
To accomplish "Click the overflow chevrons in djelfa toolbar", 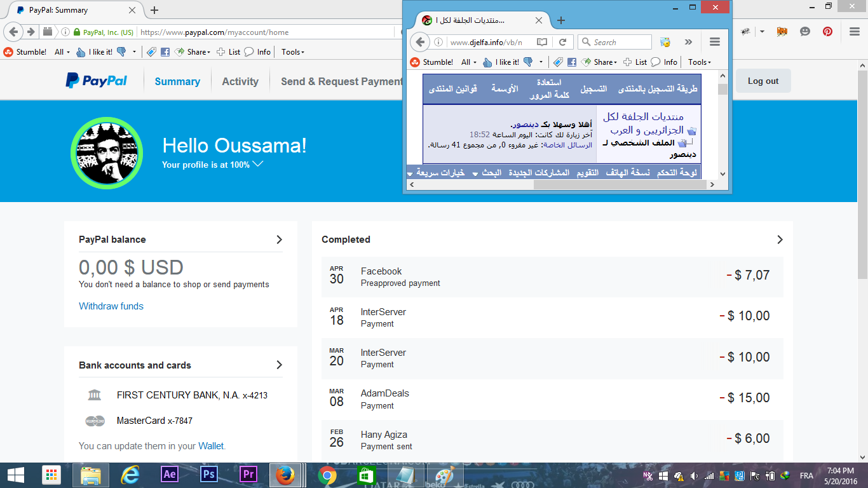I will tap(688, 42).
